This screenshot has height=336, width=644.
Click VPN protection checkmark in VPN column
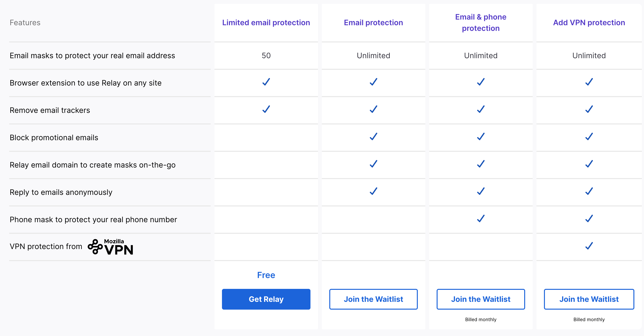point(589,246)
